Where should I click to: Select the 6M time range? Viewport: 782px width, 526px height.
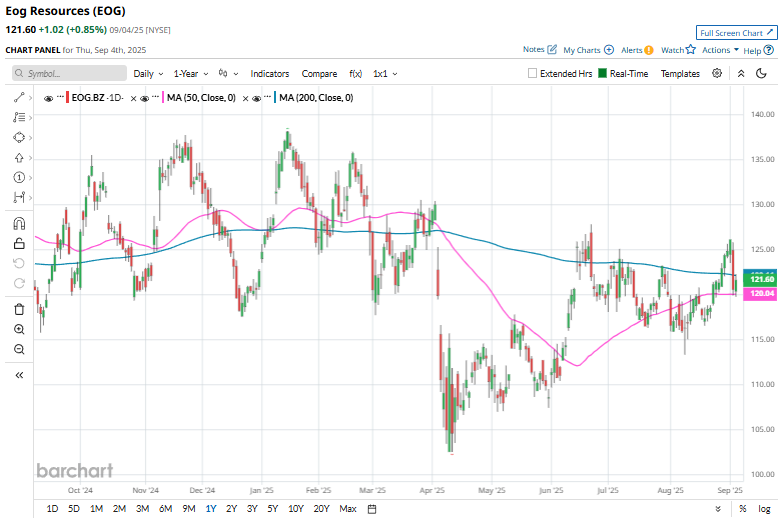[166, 509]
